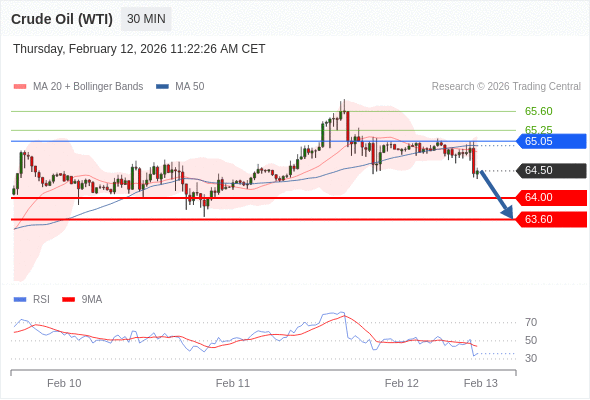Viewport: 590px width, 400px height.
Task: Click the red 64.00 support price tag
Action: click(x=551, y=198)
